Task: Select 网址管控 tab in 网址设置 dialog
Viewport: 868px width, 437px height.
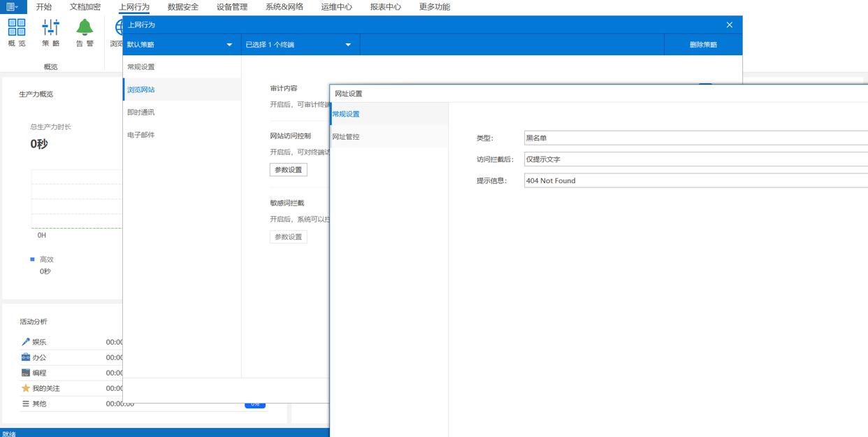Action: point(347,137)
